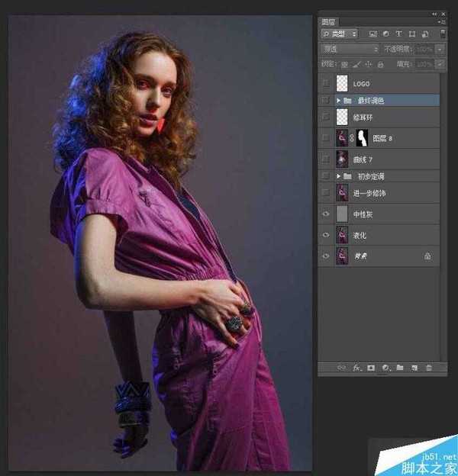
Task: Click the 图层 8 layer mask thumbnail
Action: click(362, 138)
